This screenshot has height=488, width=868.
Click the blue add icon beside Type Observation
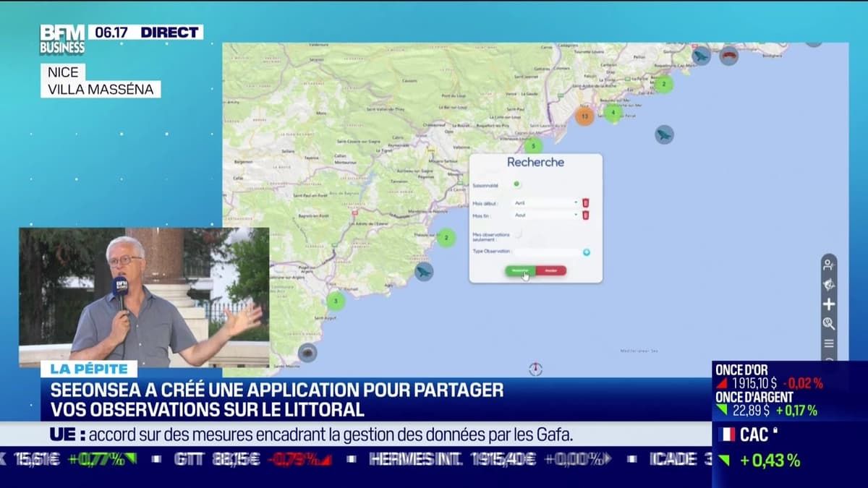tap(587, 252)
